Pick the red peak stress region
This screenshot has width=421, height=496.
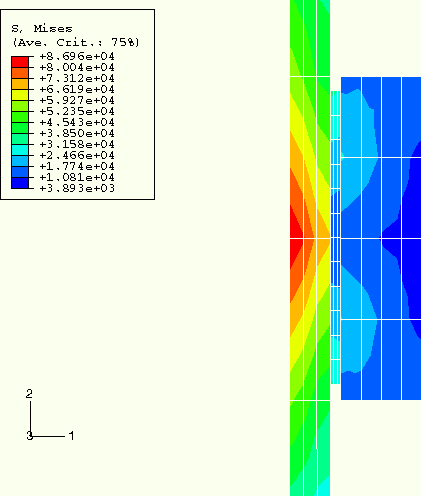295,238
